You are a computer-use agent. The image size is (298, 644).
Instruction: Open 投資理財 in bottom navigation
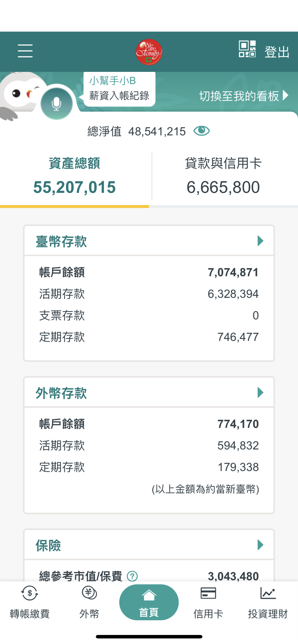268,602
